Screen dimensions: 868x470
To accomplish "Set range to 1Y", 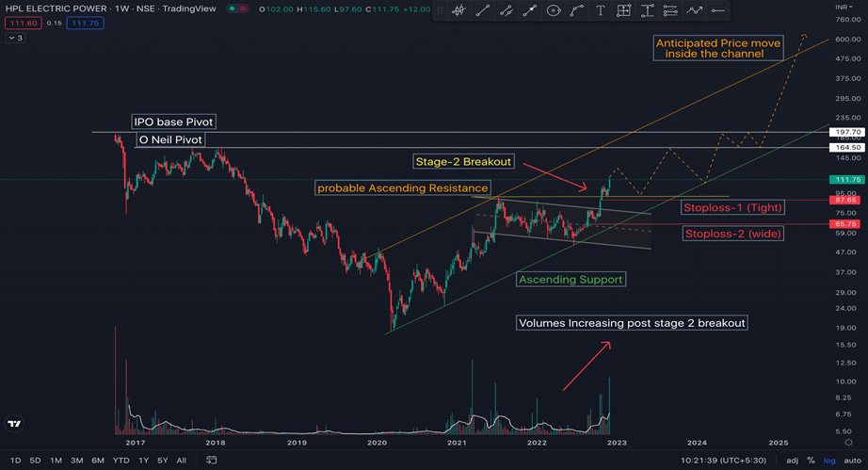I will pyautogui.click(x=143, y=460).
